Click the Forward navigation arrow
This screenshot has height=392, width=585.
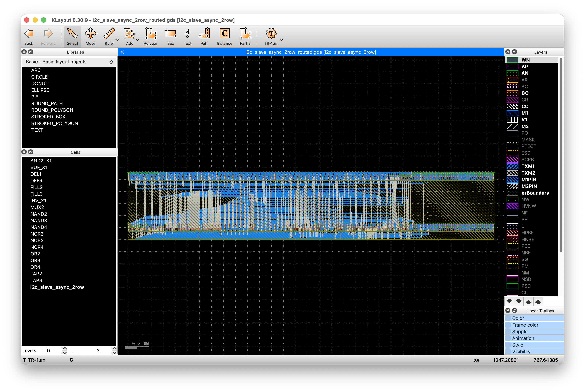point(48,36)
